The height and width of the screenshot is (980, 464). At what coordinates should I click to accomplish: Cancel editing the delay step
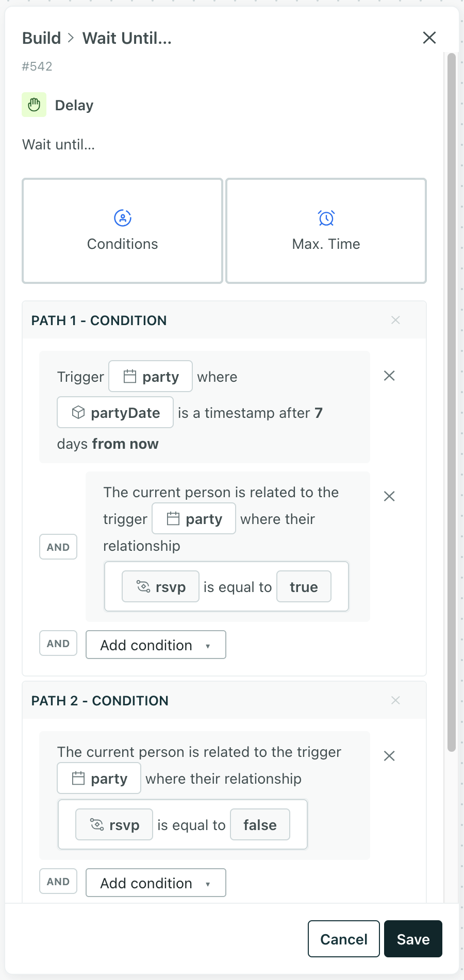coord(343,939)
